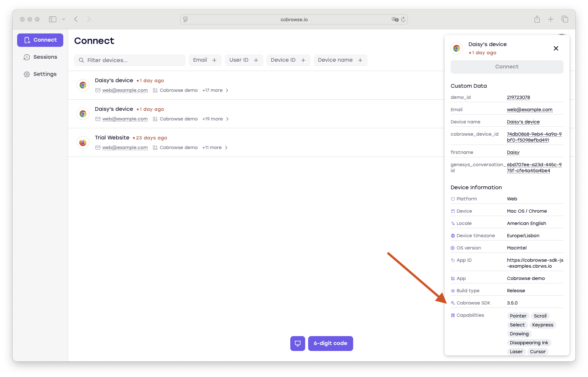Viewport: 588px width, 377px height.
Task: Click the plus icon beside Device name
Action: pyautogui.click(x=360, y=60)
